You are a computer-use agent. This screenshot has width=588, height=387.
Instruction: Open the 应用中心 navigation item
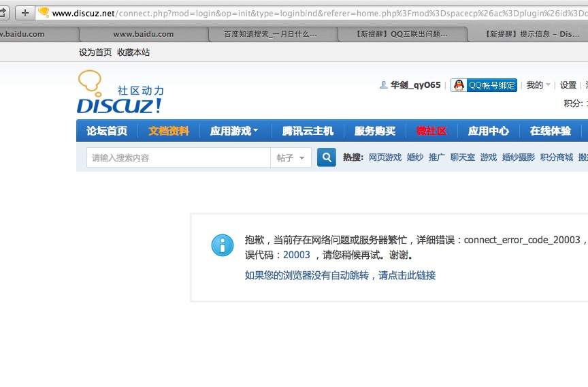coord(488,131)
